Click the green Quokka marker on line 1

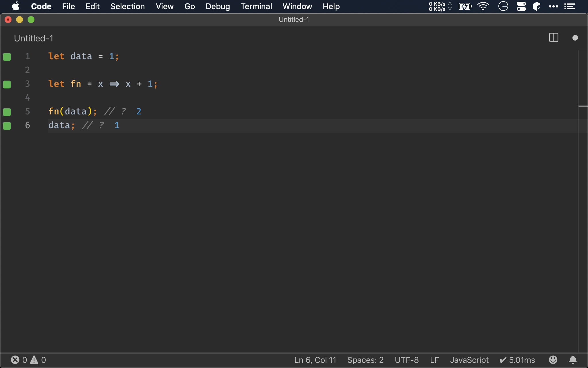click(x=7, y=57)
